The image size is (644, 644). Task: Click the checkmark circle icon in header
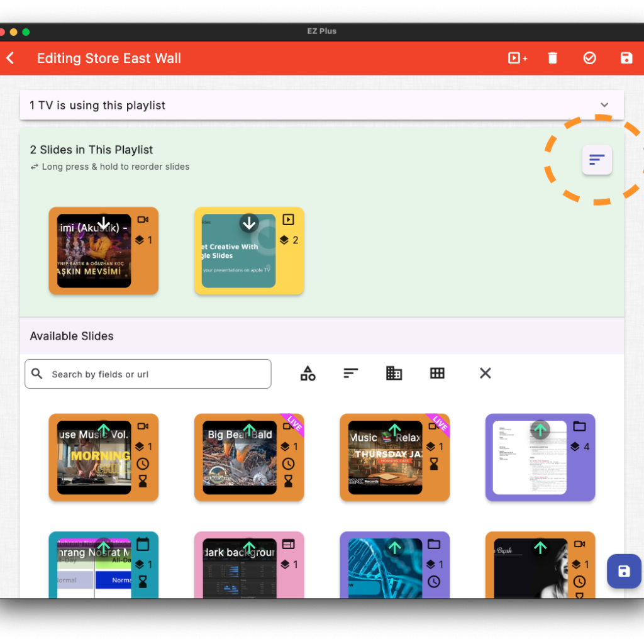[589, 58]
